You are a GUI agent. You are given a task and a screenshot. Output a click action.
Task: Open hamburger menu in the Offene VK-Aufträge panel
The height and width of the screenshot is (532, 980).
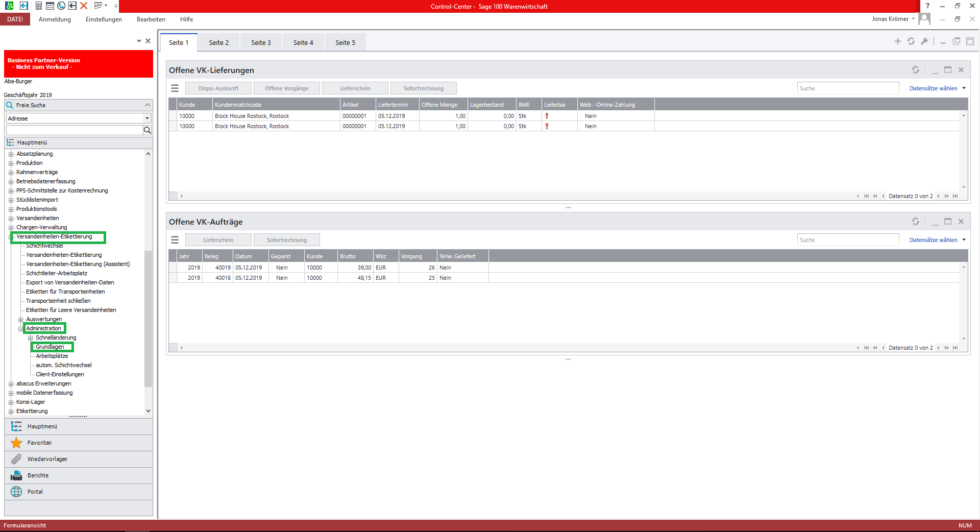coord(175,240)
